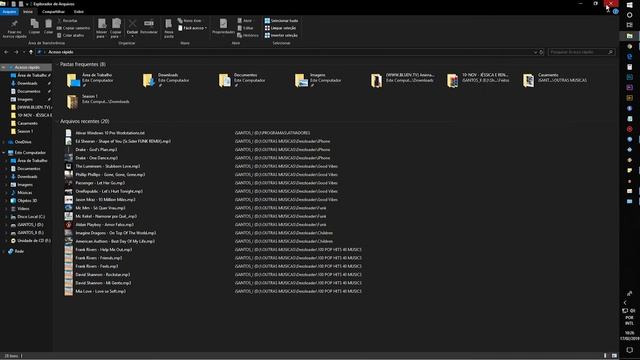
Task: Click the Renomear icon
Action: (149, 24)
